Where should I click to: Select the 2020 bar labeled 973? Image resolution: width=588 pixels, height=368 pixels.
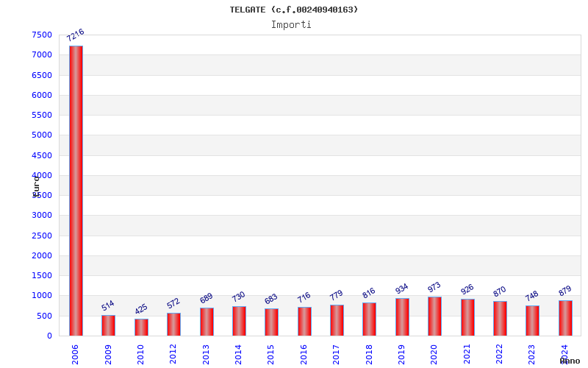point(434,316)
